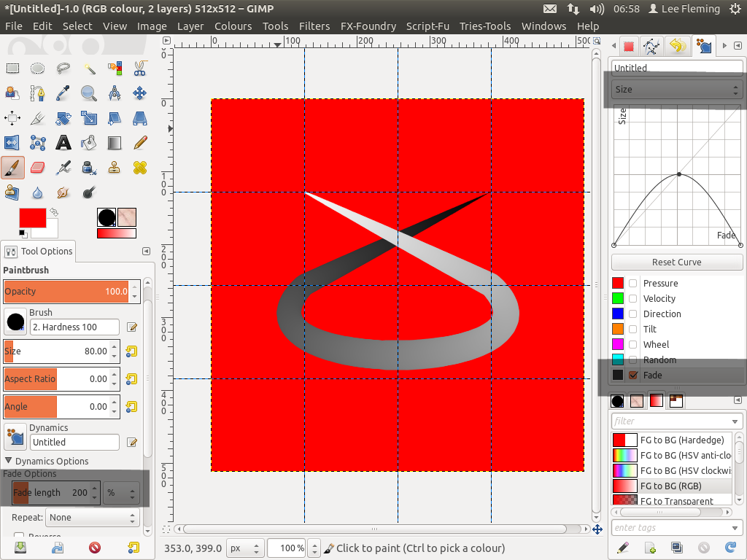Select the Select by Colour tool
Image resolution: width=747 pixels, height=560 pixels.
[115, 69]
